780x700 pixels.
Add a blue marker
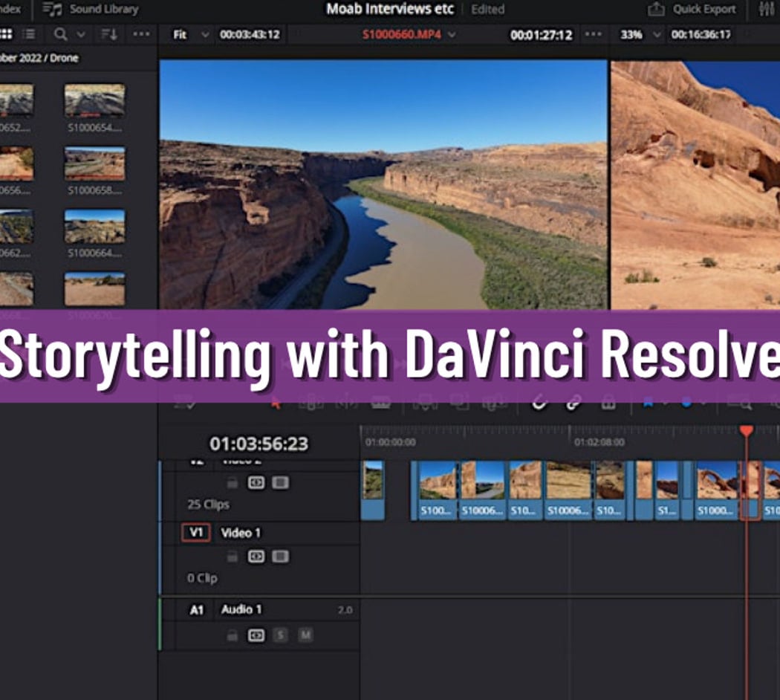tap(687, 402)
